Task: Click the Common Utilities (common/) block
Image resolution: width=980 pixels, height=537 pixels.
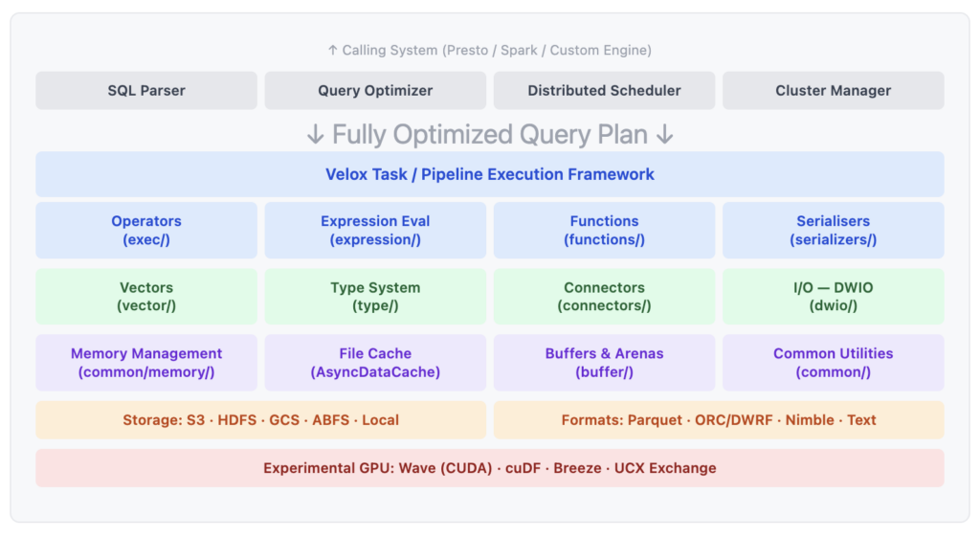Action: (x=834, y=363)
